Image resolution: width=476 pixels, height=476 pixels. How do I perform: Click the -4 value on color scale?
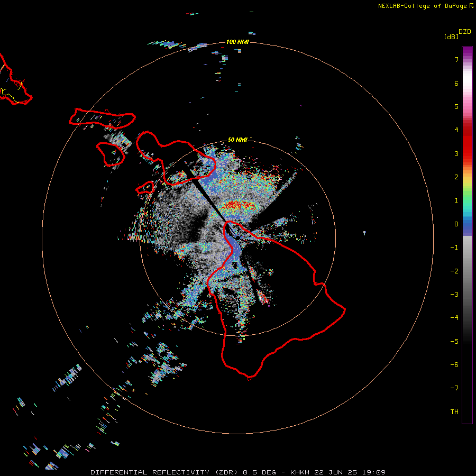454,317
